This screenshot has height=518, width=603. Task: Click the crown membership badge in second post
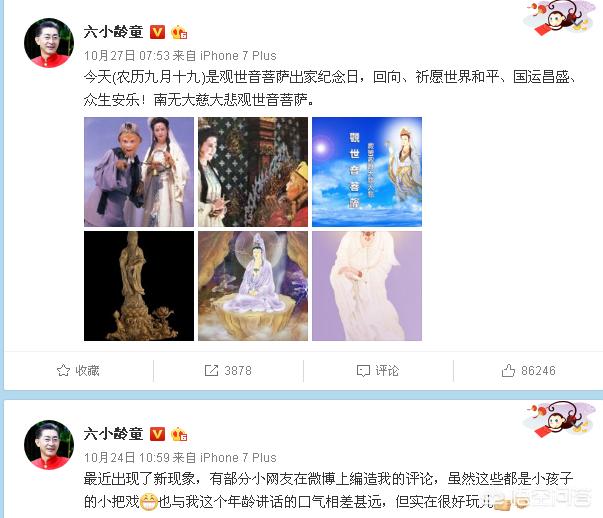pos(179,434)
